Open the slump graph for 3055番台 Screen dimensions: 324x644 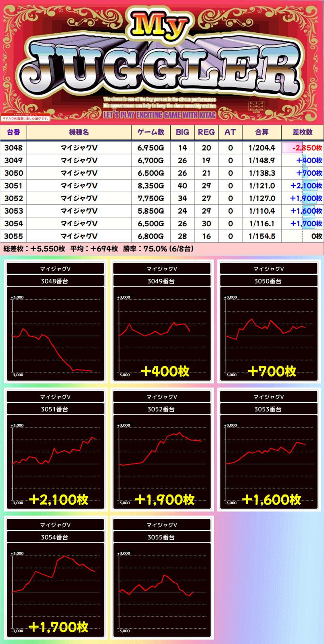162,591
